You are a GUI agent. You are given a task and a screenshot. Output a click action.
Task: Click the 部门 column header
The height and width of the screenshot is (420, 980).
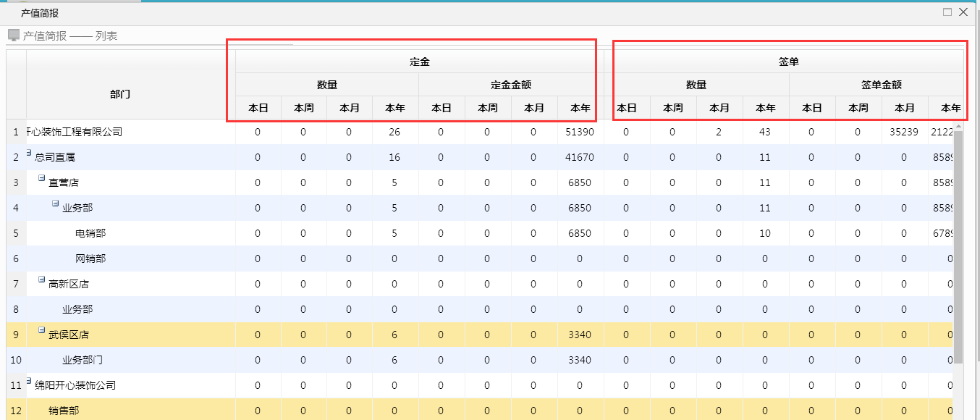pos(120,94)
